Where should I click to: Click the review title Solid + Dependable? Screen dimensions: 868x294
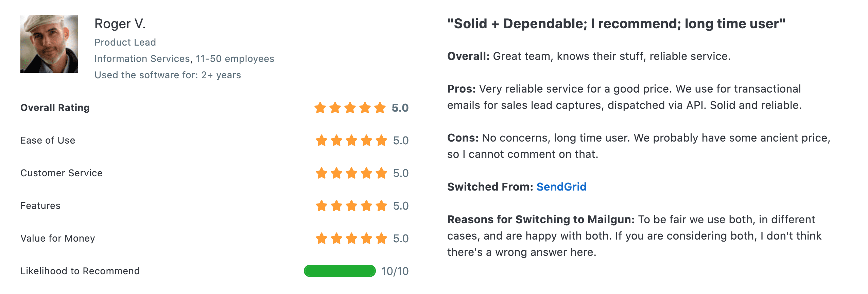[616, 24]
